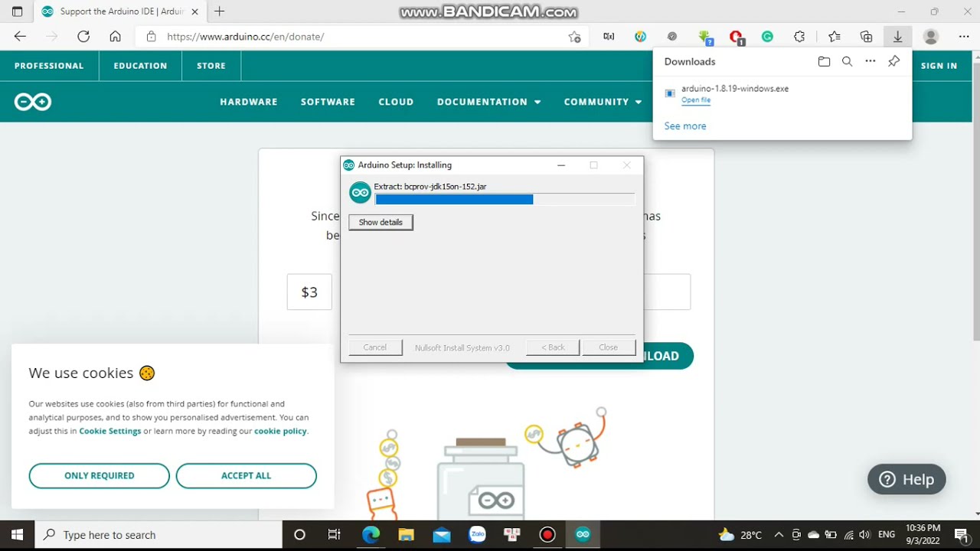Open the weather 28°C widget

click(x=740, y=535)
